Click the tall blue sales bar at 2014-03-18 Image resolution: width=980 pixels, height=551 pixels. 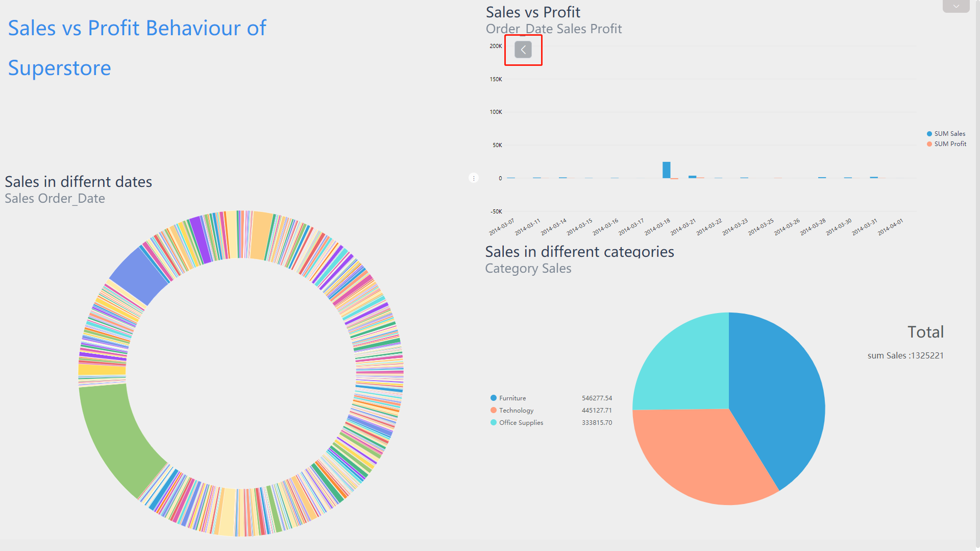[x=666, y=170]
